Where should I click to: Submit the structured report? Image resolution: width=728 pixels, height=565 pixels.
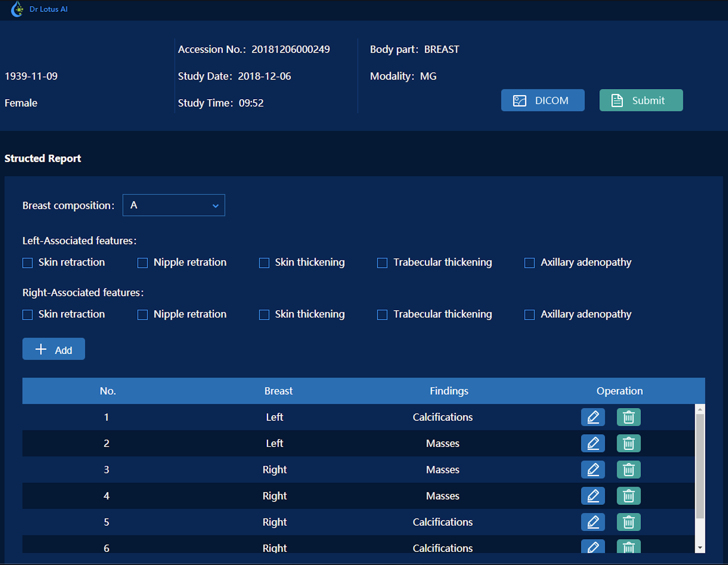click(641, 100)
